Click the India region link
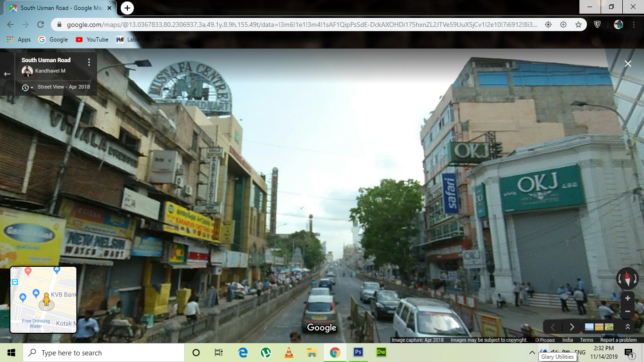This screenshot has width=644, height=362. point(568,340)
